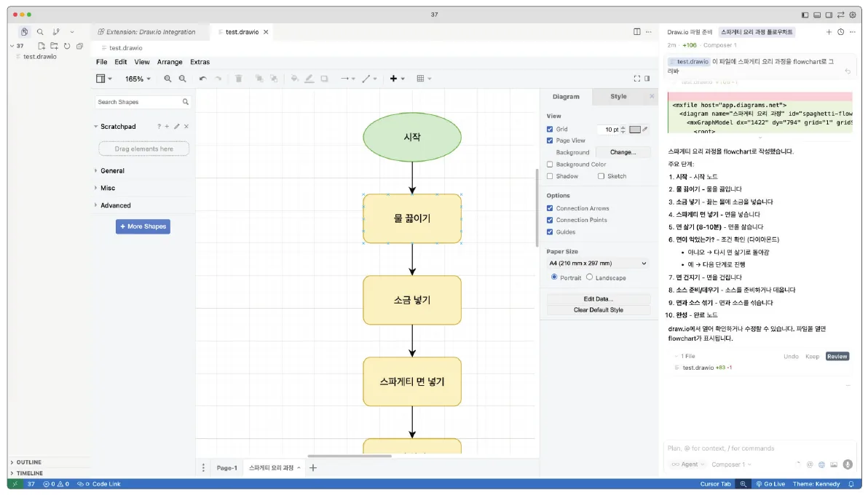Open chat history clock icon
Screen dimensions: 868x495
click(841, 32)
